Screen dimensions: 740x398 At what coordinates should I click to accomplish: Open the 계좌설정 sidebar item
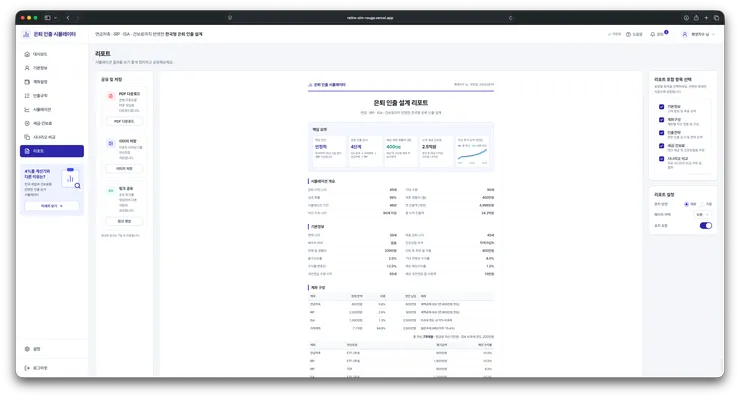pyautogui.click(x=52, y=82)
